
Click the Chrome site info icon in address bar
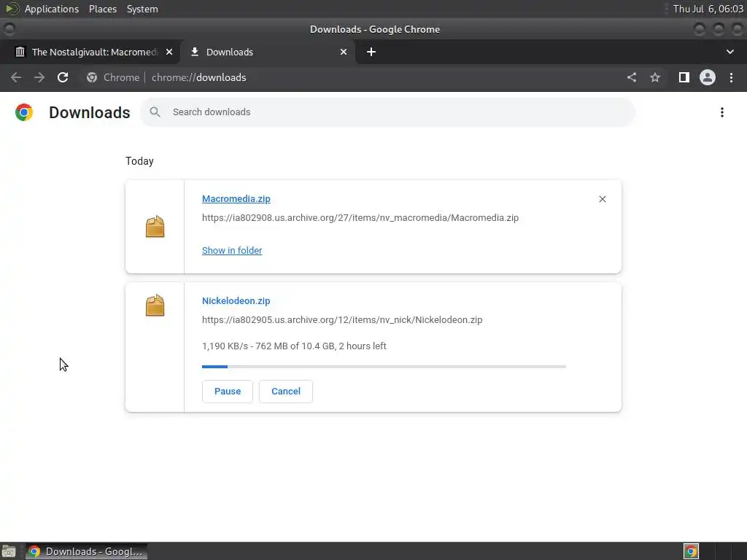point(92,77)
